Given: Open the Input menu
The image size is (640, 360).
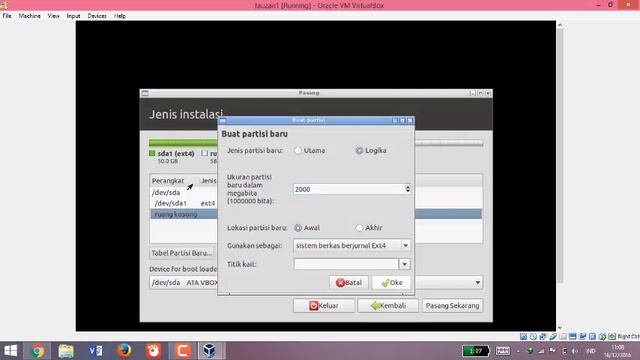Looking at the screenshot, I should (x=73, y=16).
